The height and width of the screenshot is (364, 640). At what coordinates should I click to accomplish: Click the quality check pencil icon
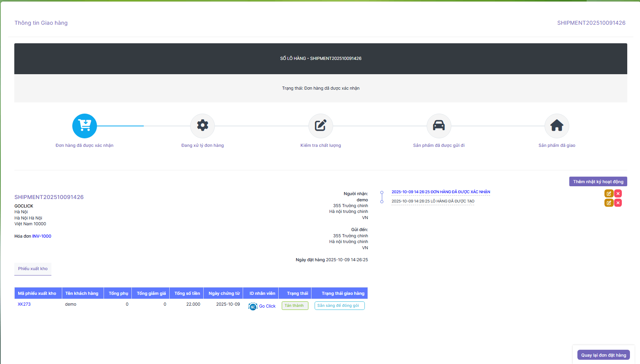pos(320,126)
